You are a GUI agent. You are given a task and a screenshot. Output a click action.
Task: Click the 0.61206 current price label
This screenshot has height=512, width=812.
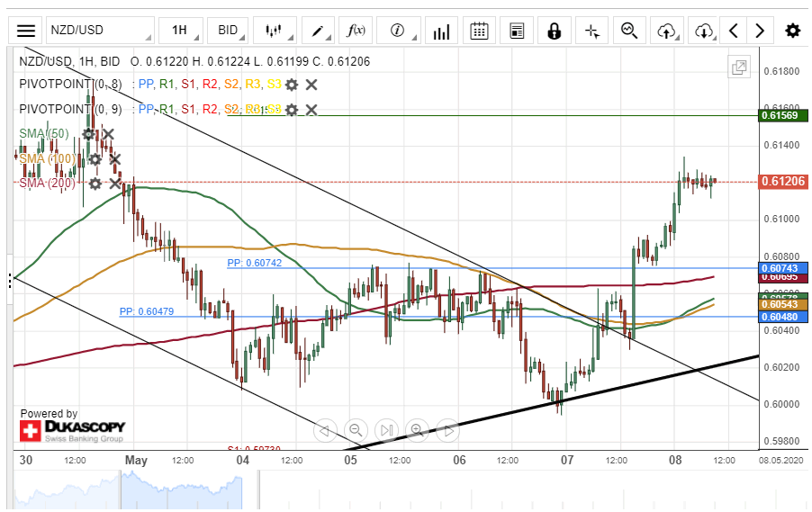[x=783, y=182]
